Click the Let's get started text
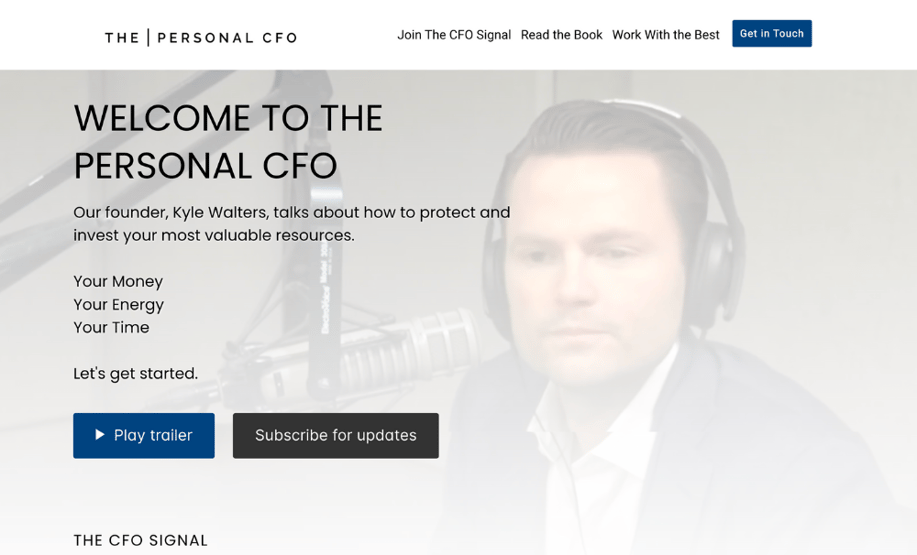 135,373
